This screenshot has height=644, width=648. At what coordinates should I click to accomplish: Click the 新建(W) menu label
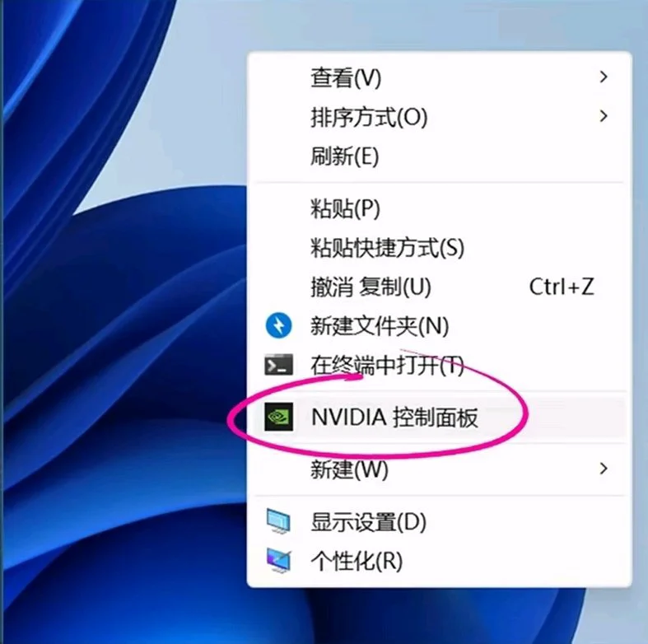click(x=350, y=469)
